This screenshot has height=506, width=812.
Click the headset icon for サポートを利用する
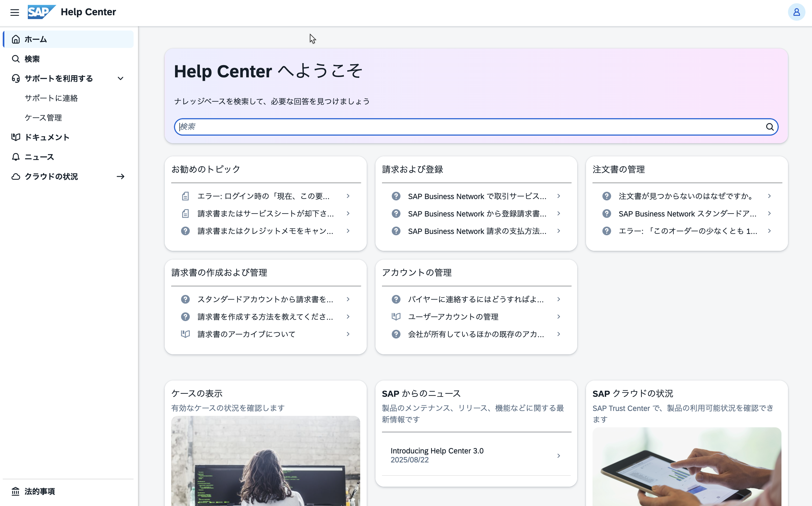point(16,78)
